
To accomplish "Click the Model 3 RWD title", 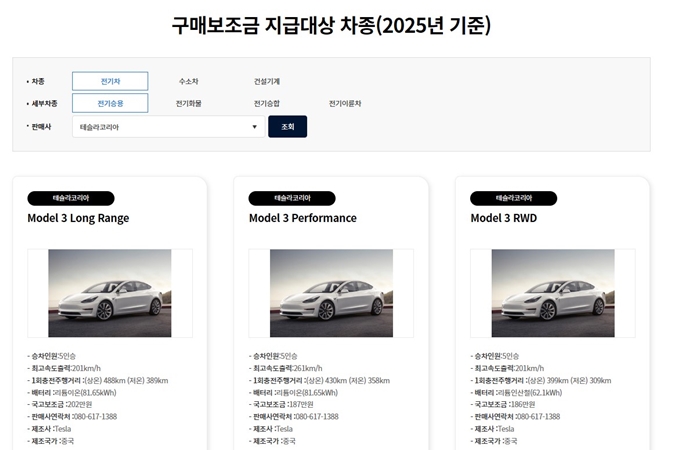I will pyautogui.click(x=503, y=218).
